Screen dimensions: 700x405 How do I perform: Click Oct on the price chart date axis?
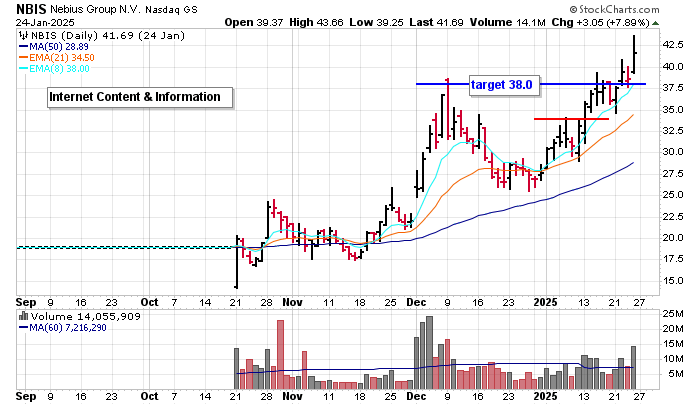tap(149, 302)
